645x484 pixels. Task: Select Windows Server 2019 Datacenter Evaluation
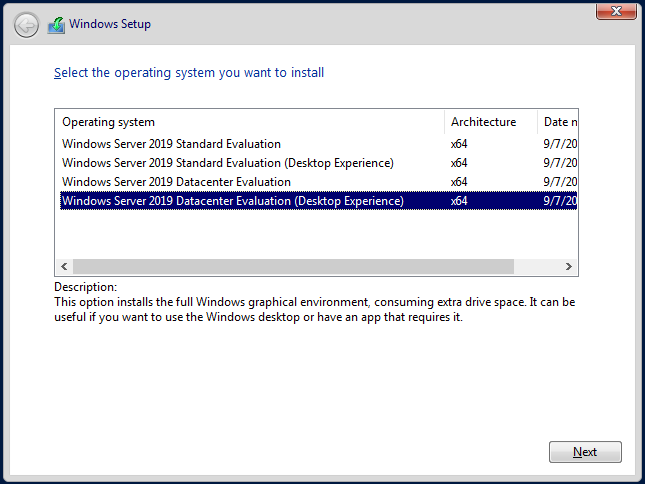pyautogui.click(x=318, y=182)
